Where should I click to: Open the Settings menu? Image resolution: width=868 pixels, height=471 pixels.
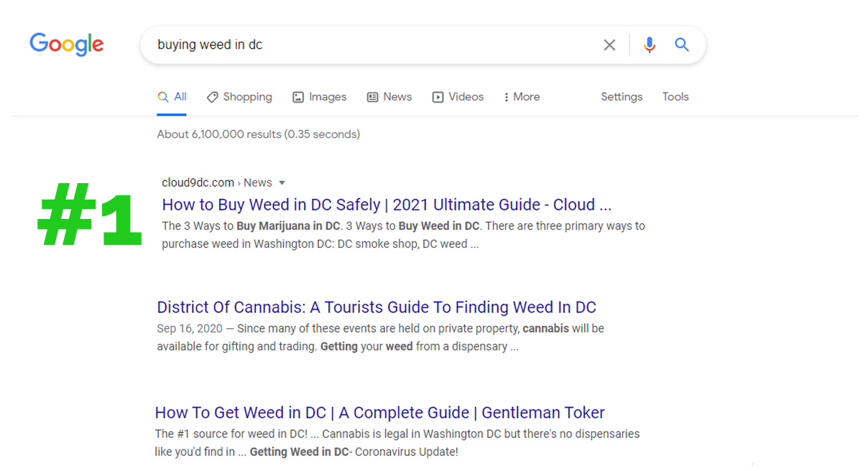pos(622,97)
